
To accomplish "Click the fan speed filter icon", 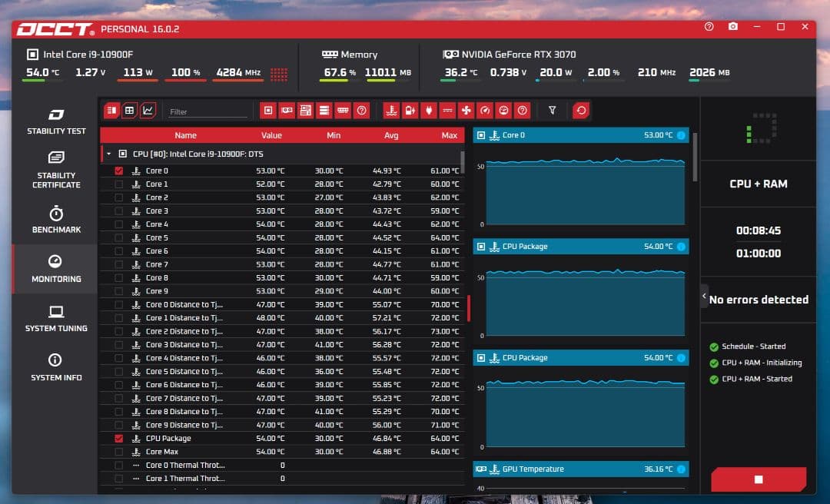I will [x=466, y=111].
